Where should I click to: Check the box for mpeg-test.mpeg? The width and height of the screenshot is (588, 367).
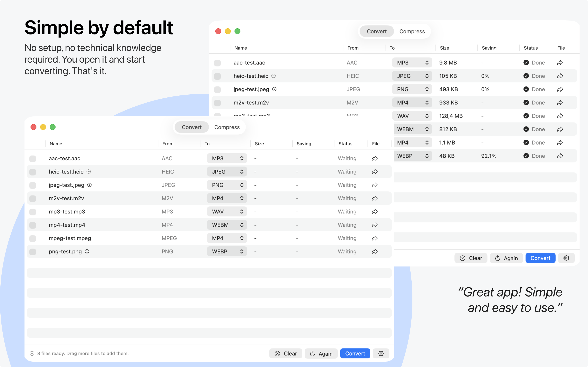point(32,238)
